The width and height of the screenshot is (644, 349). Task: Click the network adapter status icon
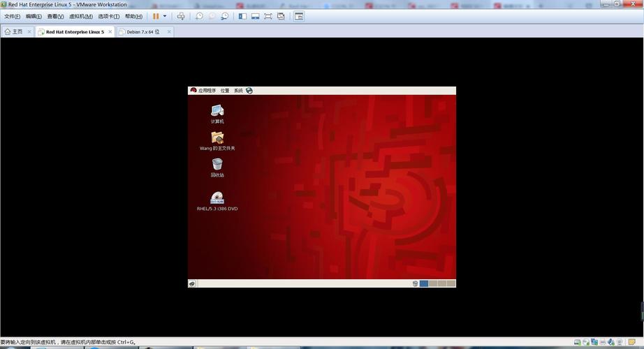click(594, 342)
